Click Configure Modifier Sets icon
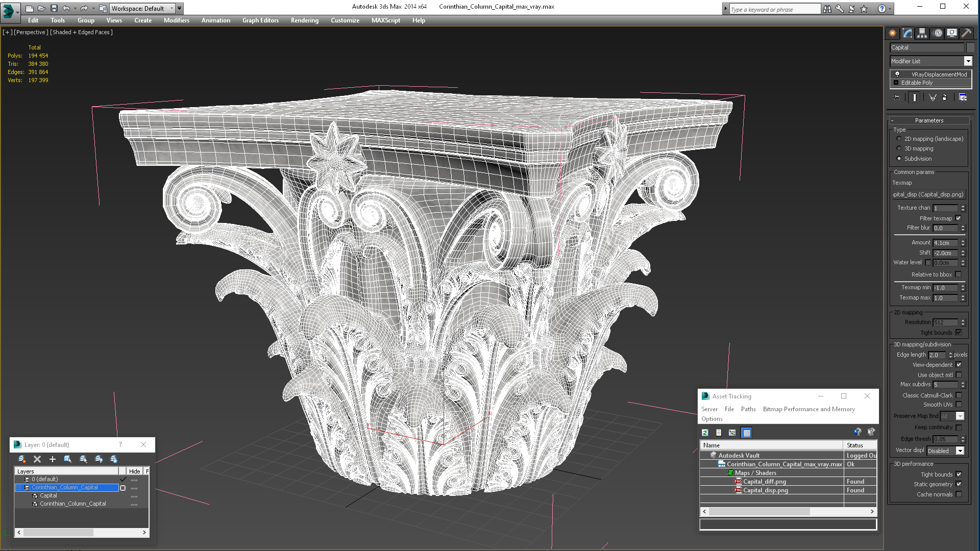 coord(963,97)
